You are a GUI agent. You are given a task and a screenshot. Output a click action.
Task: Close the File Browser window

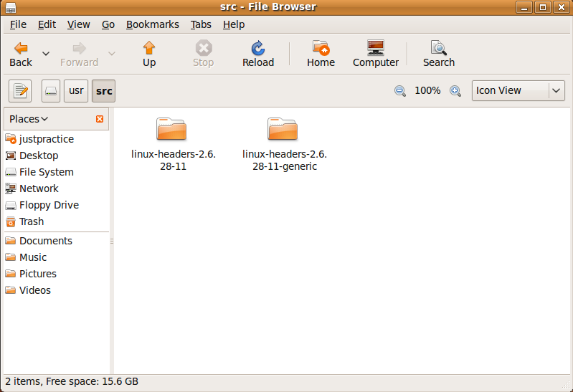562,7
